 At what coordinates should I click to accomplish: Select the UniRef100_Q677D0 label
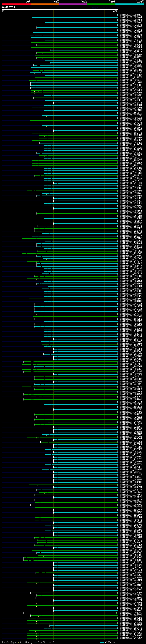point(131,238)
